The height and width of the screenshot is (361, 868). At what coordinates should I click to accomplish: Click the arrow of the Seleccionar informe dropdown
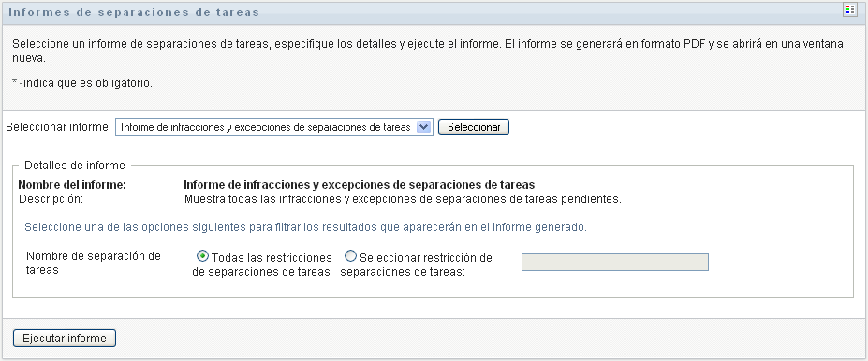click(x=423, y=127)
